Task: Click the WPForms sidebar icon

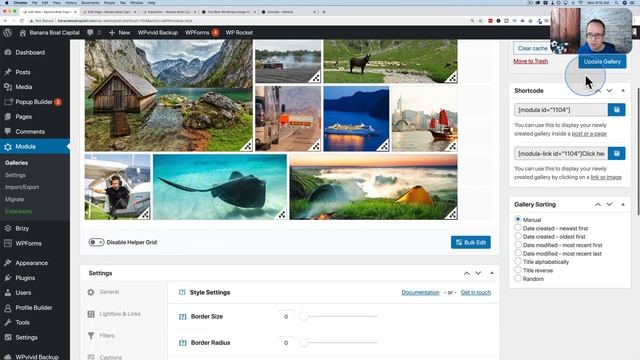Action: (x=8, y=243)
